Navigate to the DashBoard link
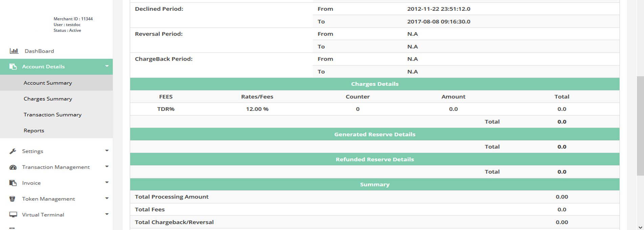644x230 pixels. [39, 51]
